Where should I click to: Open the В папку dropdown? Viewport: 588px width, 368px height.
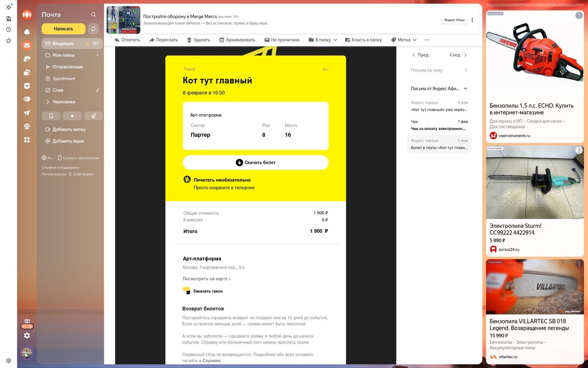pyautogui.click(x=322, y=40)
